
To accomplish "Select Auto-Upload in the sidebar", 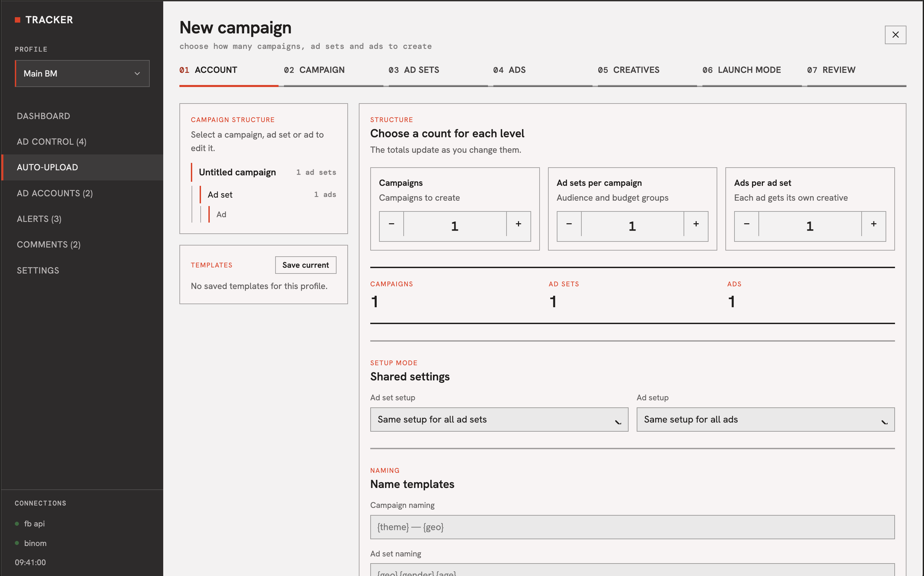I will tap(82, 167).
